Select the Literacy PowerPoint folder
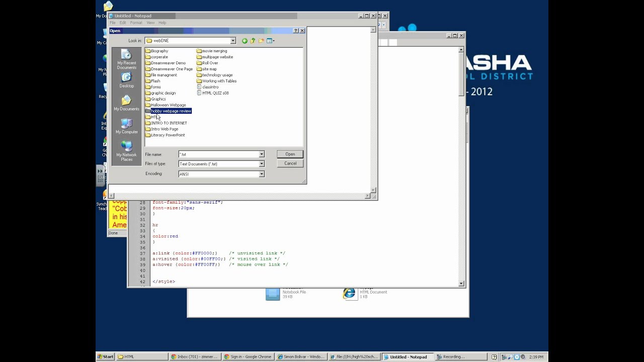The image size is (644, 362). pos(165,135)
